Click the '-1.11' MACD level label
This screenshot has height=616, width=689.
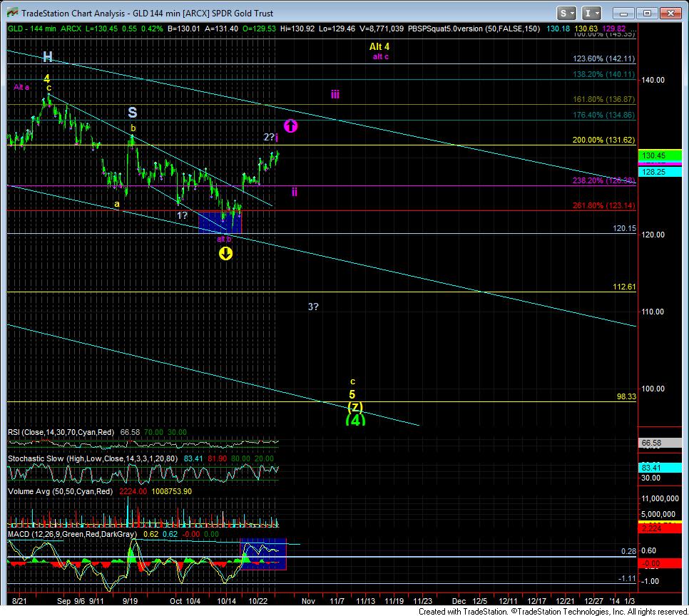627,579
